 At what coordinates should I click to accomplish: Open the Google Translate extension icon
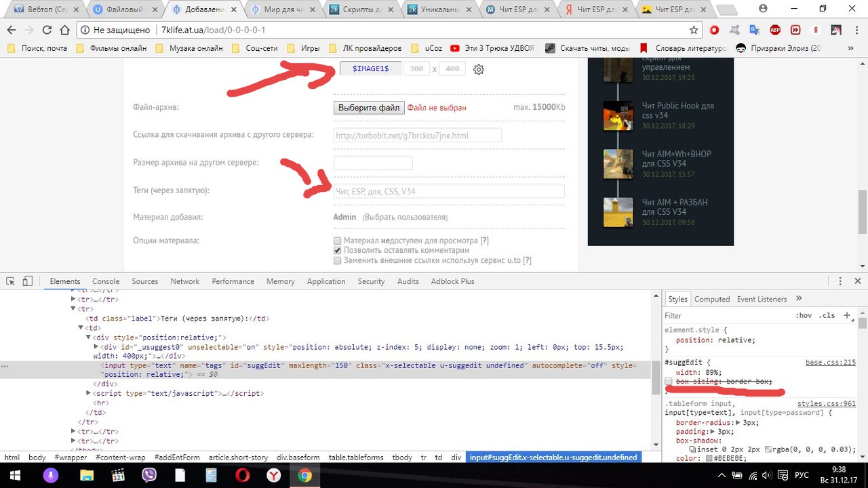(754, 30)
